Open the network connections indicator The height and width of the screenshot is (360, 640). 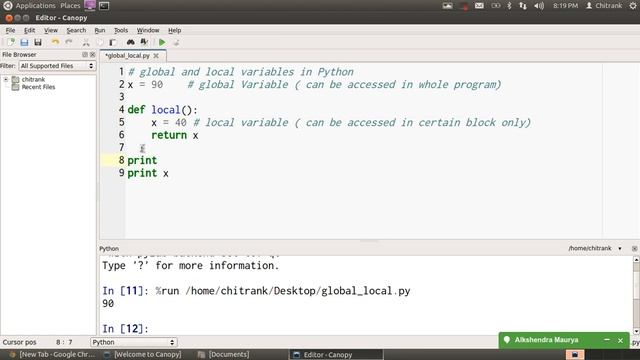click(522, 6)
